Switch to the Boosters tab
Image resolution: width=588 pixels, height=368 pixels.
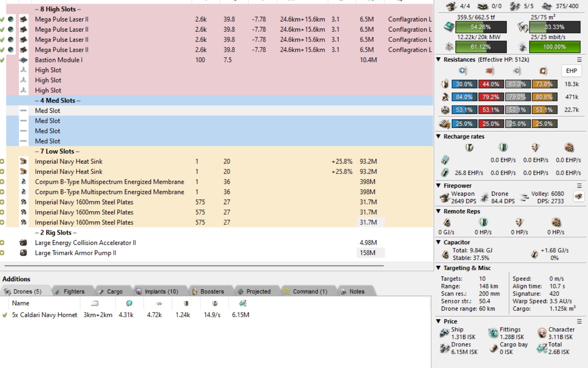coord(209,291)
